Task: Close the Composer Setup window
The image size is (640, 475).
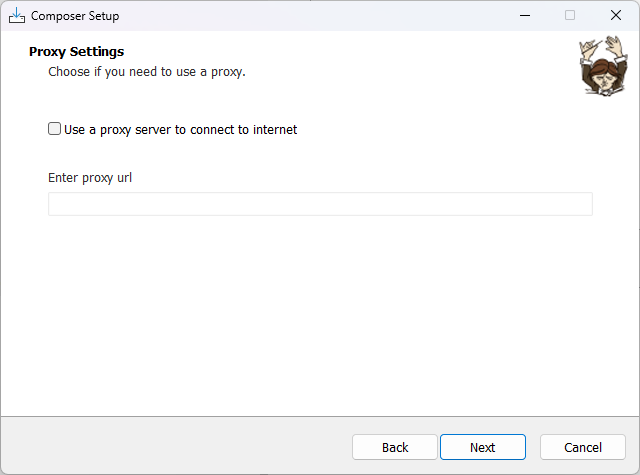Action: (x=616, y=16)
